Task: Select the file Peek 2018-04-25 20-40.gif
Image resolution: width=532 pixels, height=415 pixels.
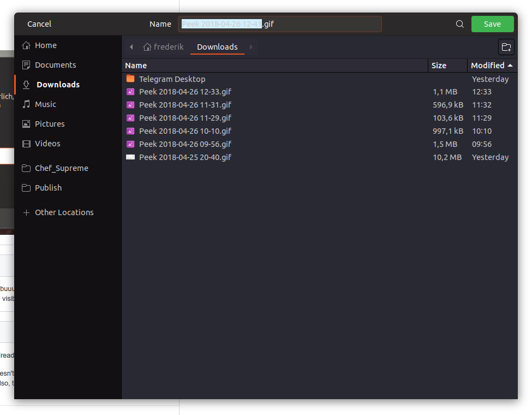Action: pos(319,157)
